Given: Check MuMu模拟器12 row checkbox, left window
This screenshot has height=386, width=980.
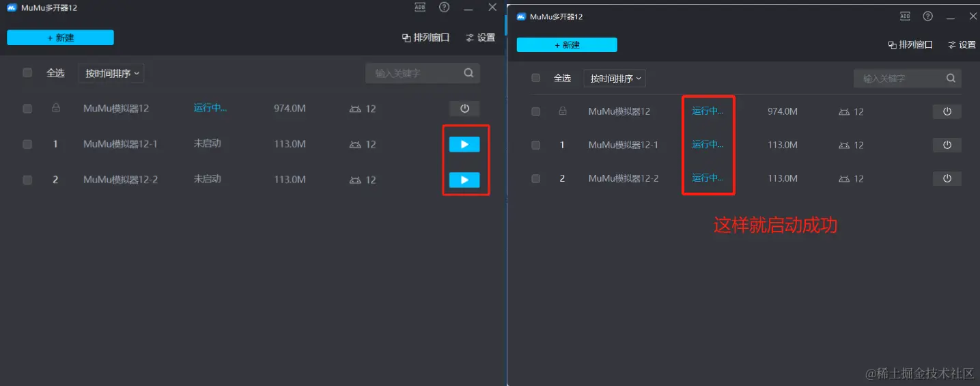Looking at the screenshot, I should [x=27, y=108].
